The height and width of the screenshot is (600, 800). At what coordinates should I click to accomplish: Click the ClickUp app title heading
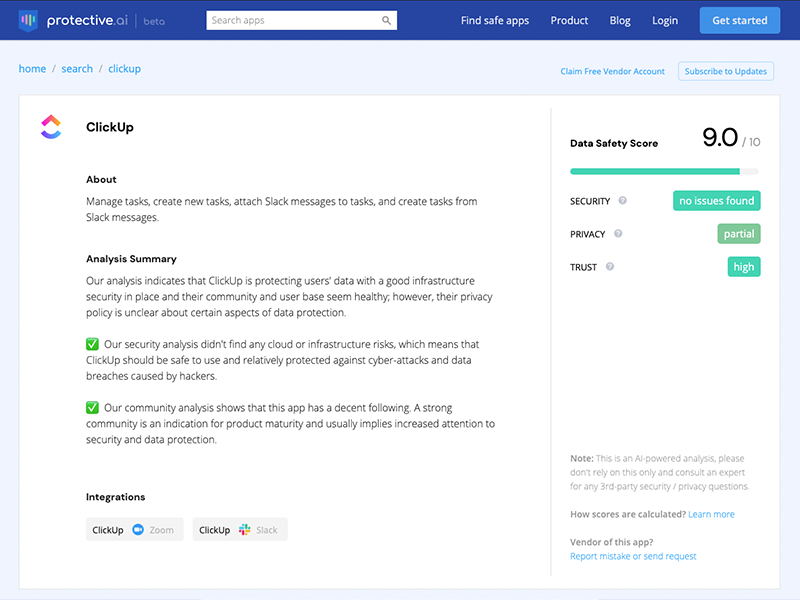[110, 127]
